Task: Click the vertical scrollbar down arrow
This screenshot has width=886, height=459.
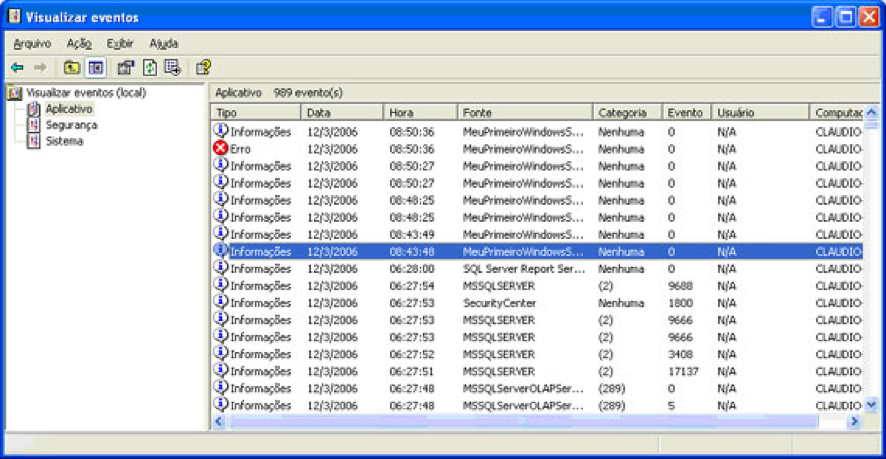Action: coord(870,405)
